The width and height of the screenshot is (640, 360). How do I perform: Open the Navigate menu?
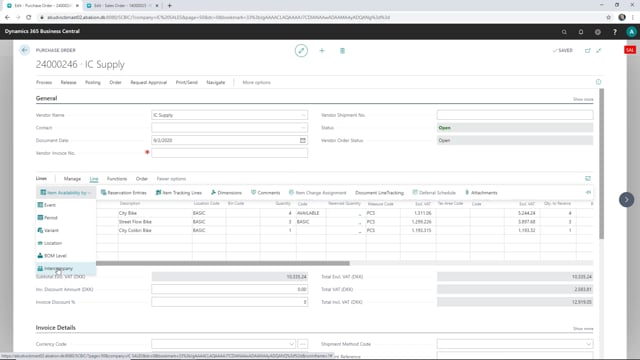[x=216, y=82]
